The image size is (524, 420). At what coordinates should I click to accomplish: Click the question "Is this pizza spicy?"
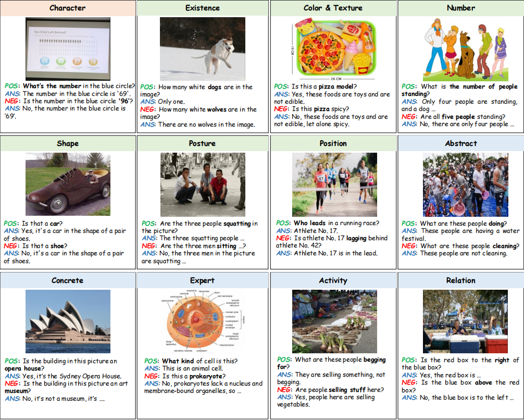coord(320,109)
